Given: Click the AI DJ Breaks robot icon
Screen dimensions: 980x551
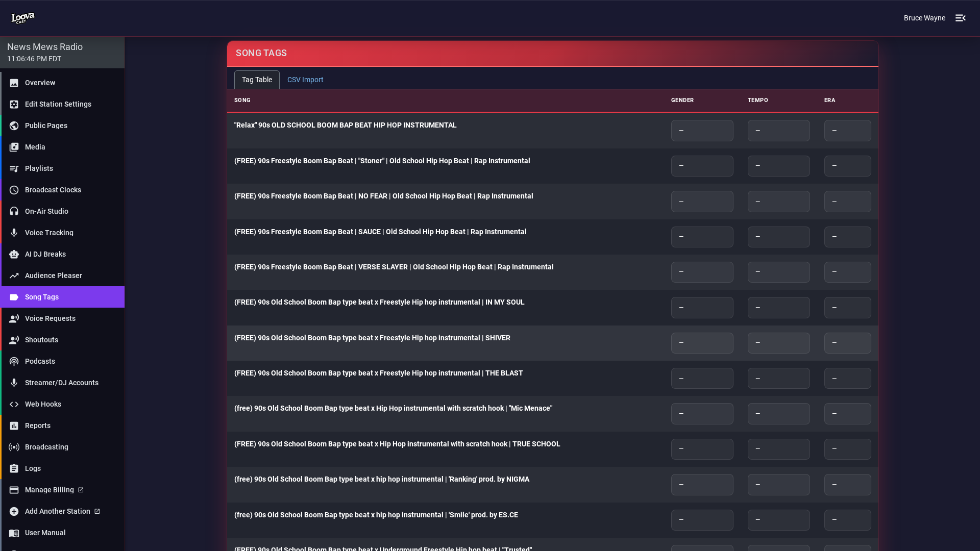Looking at the screenshot, I should tap(14, 254).
